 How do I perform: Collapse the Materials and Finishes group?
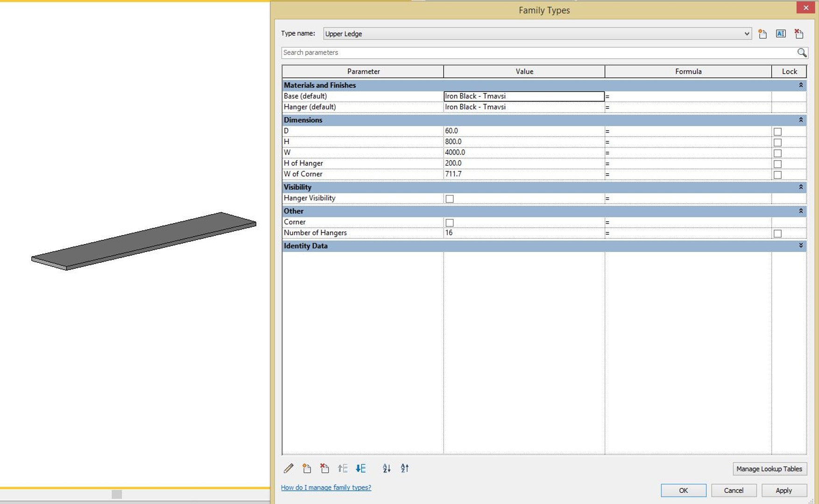point(801,85)
